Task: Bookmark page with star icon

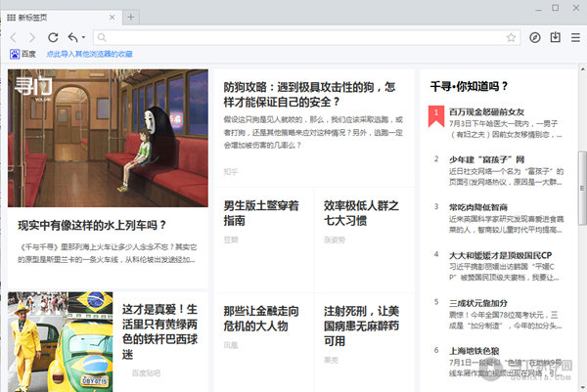Action: 511,37
